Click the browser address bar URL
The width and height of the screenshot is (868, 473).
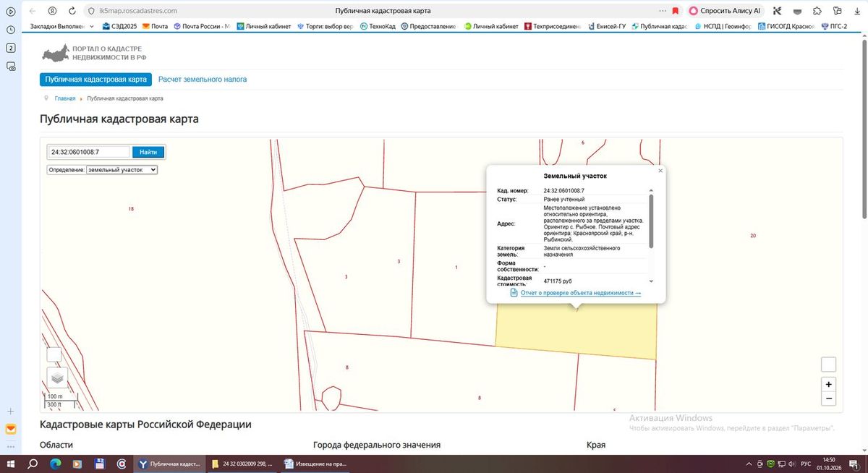(x=137, y=11)
